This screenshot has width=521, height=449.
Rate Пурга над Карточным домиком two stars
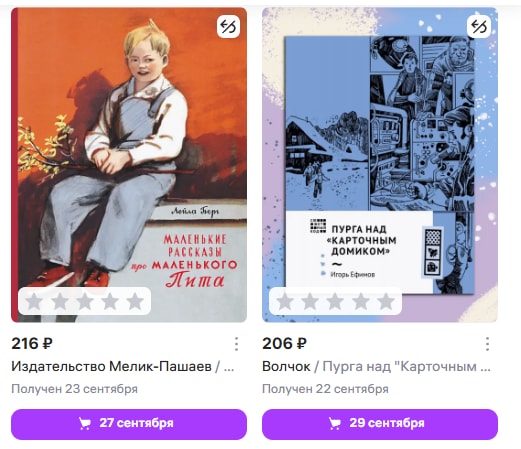[310, 301]
